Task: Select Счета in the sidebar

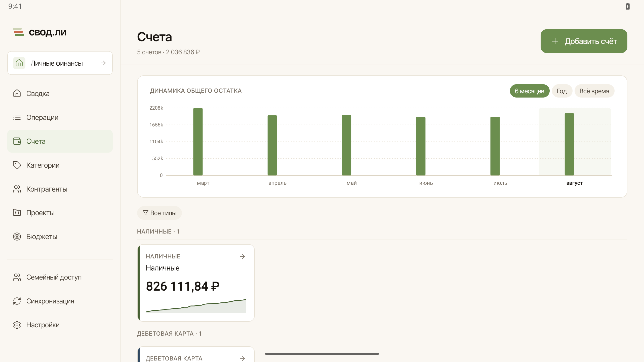Action: click(x=60, y=141)
